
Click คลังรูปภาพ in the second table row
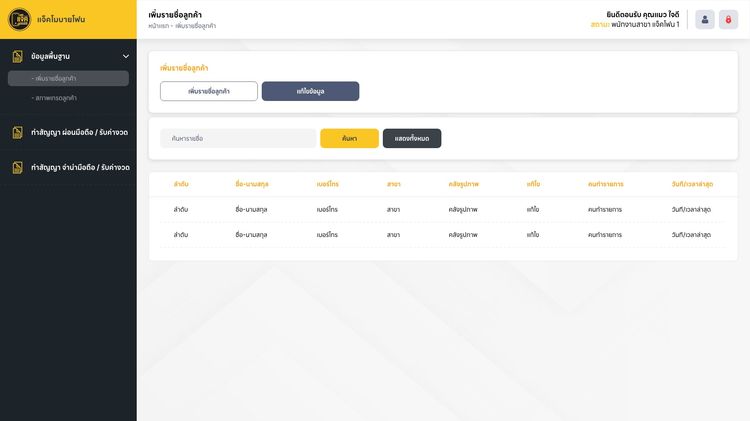click(x=463, y=234)
